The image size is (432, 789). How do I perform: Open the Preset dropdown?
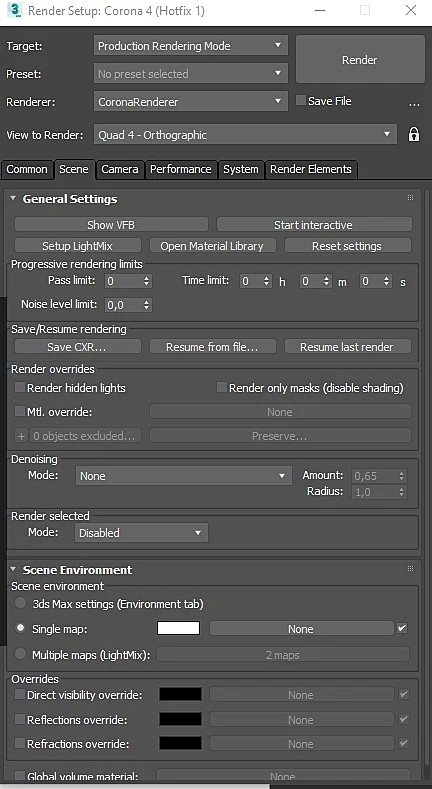[191, 74]
